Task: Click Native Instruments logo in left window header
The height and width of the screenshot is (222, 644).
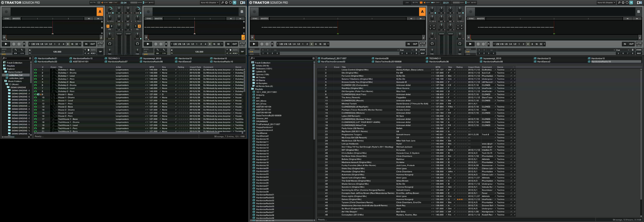Action: coord(243,3)
